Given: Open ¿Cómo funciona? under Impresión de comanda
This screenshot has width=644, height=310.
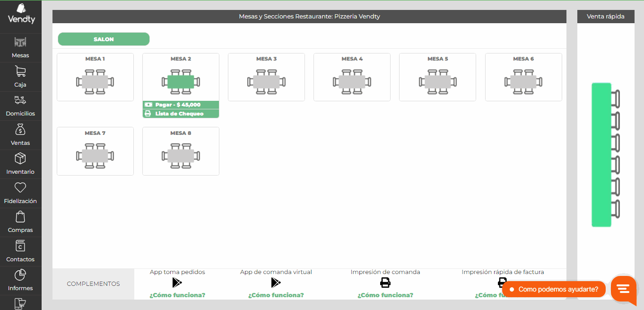Looking at the screenshot, I should (385, 295).
